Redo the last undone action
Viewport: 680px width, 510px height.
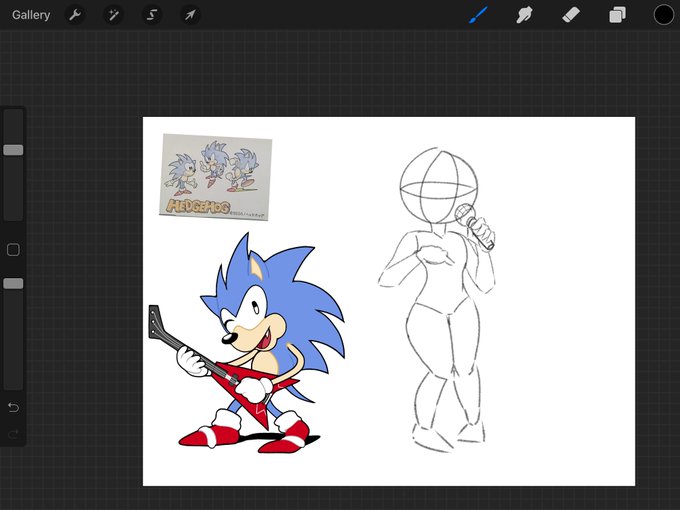[x=13, y=434]
